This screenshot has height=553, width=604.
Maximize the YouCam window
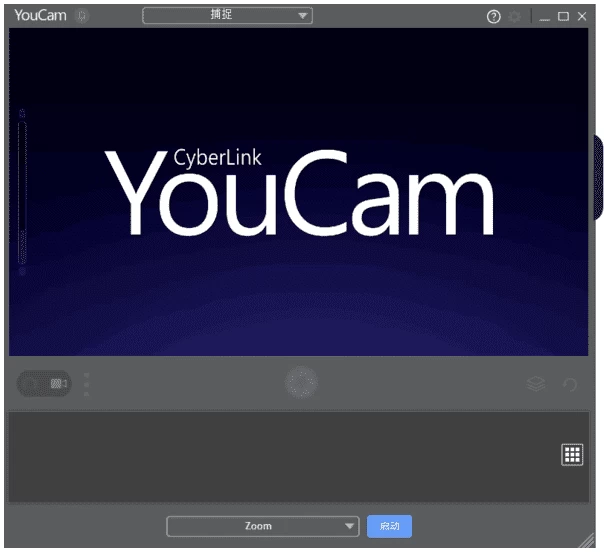(563, 17)
